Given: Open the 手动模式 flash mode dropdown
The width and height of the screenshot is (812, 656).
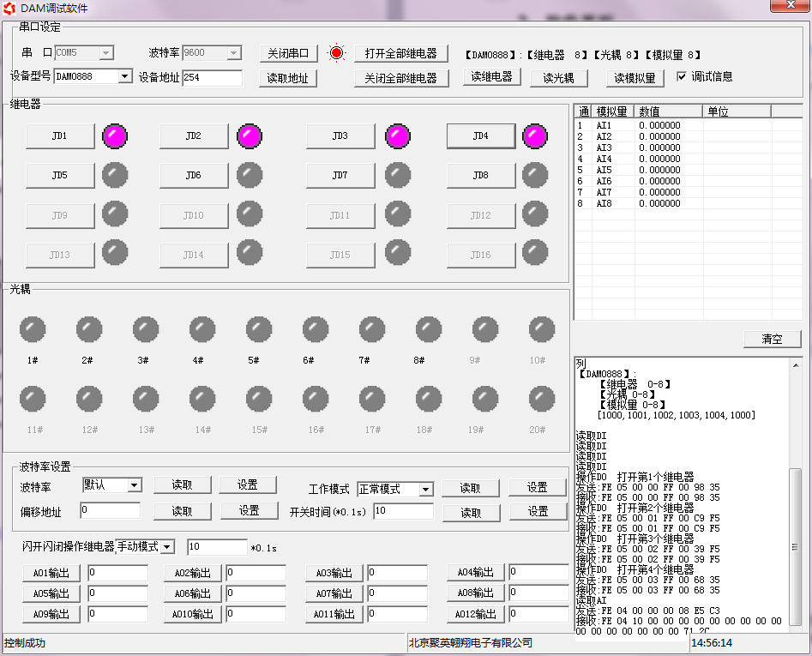Looking at the screenshot, I should point(168,547).
